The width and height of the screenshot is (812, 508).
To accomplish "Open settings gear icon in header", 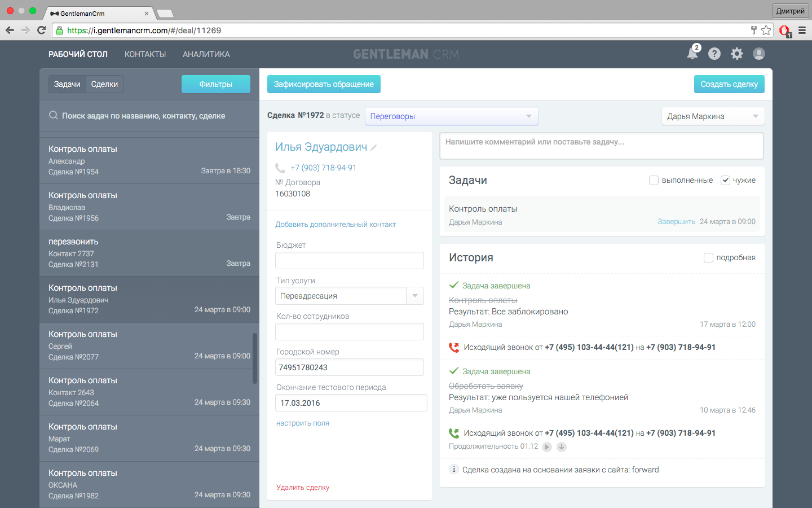I will (x=737, y=54).
